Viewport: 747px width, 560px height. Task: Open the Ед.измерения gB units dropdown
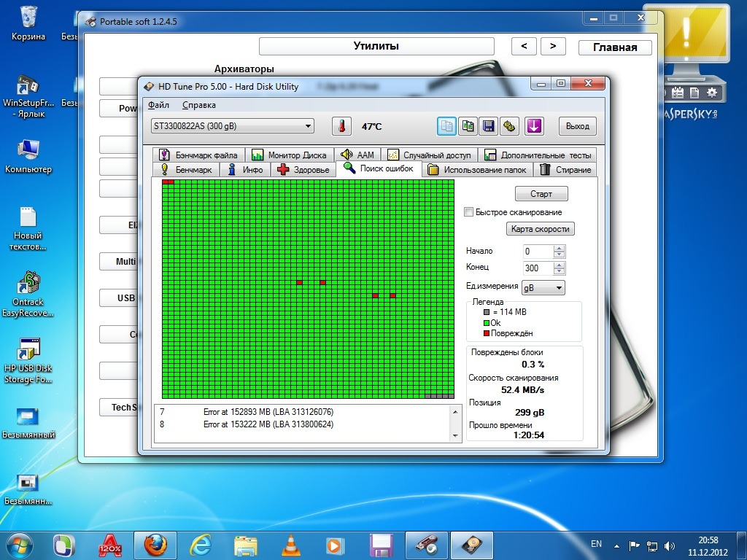(x=543, y=287)
